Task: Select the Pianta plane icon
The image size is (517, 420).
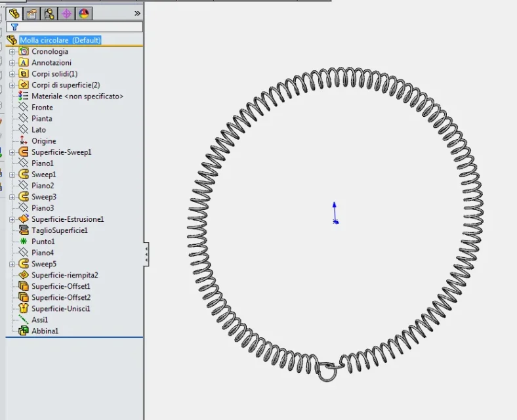Action: pyautogui.click(x=24, y=118)
